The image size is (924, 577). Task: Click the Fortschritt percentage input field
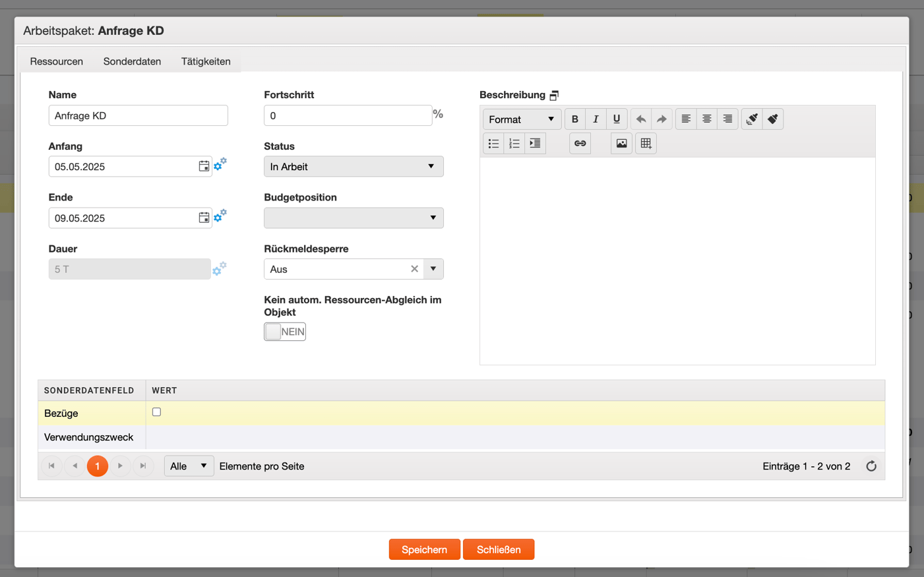tap(348, 115)
